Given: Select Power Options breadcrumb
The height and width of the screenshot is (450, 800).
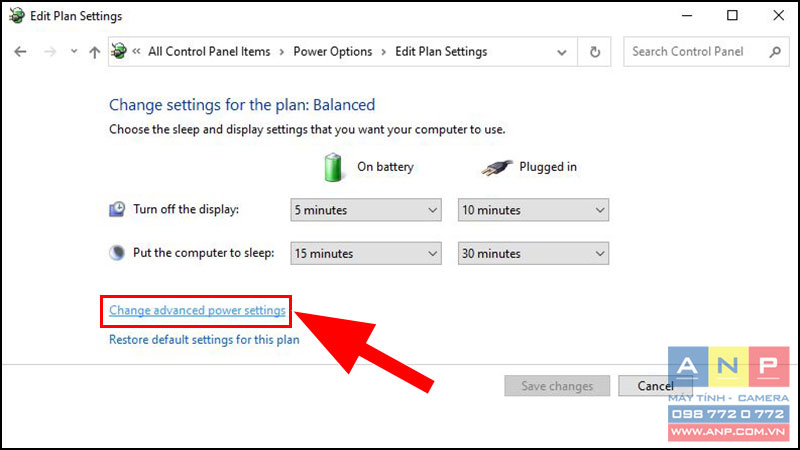Looking at the screenshot, I should click(x=333, y=52).
